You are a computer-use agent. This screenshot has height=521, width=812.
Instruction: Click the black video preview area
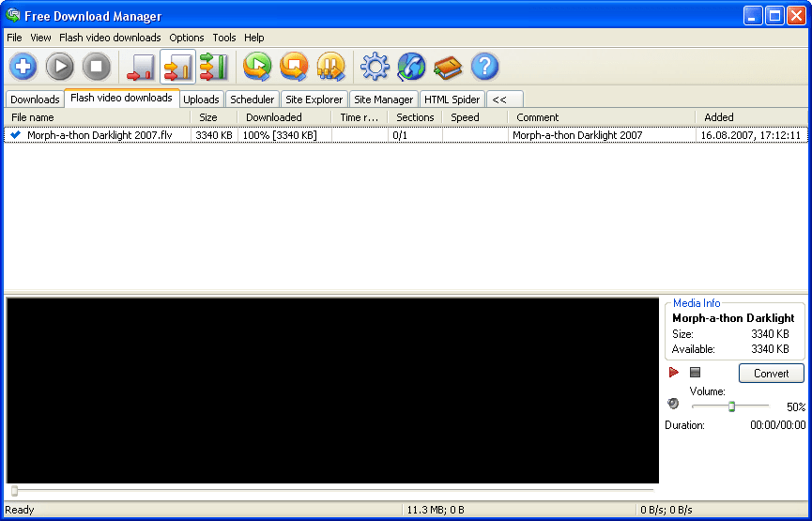[x=332, y=391]
